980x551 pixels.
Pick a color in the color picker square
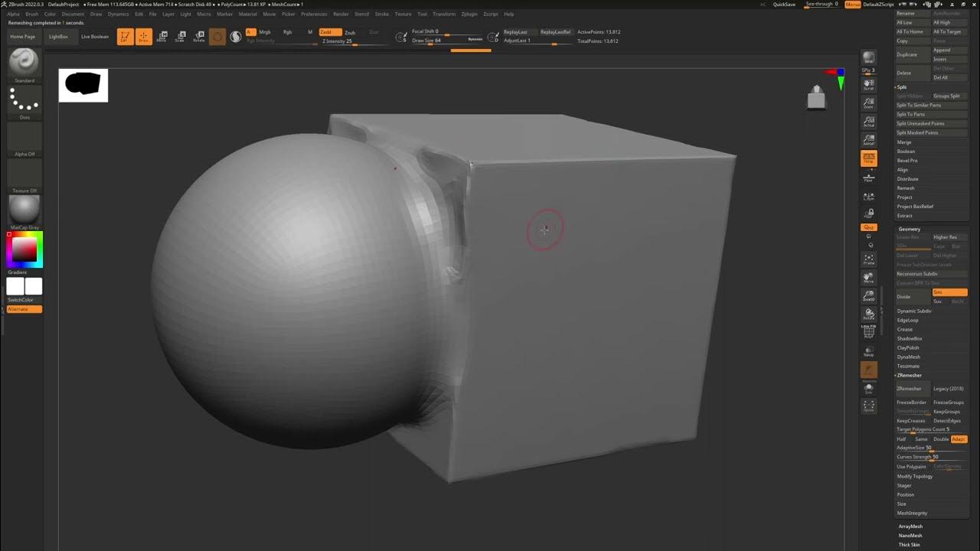[24, 249]
